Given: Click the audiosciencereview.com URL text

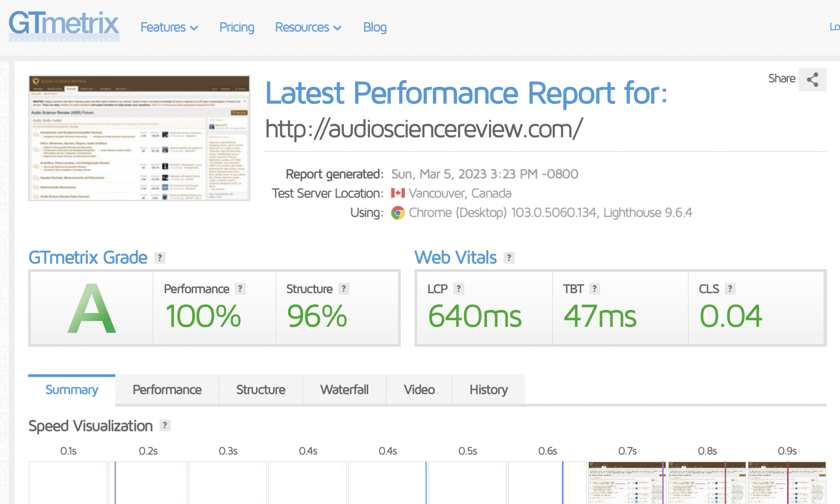Looking at the screenshot, I should (x=424, y=129).
